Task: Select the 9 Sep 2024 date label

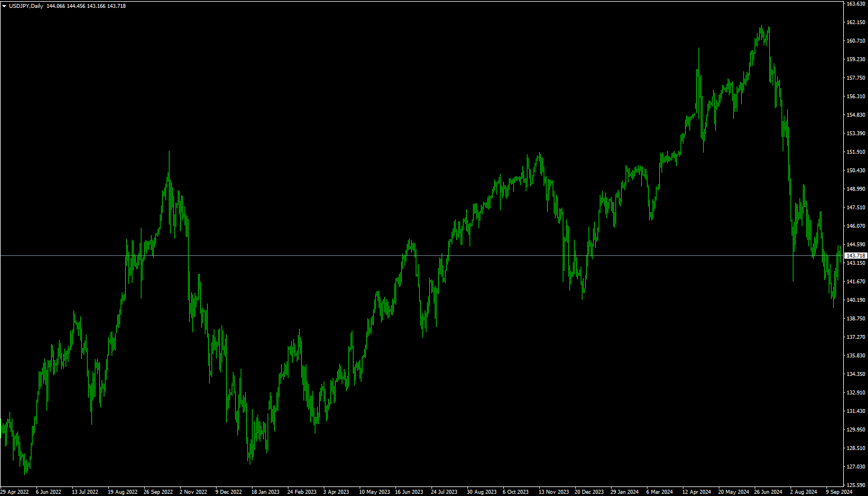Action: click(838, 492)
